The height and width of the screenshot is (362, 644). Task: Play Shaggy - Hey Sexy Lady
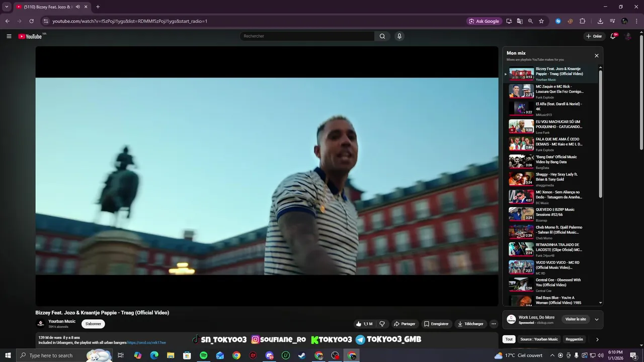coord(551,179)
